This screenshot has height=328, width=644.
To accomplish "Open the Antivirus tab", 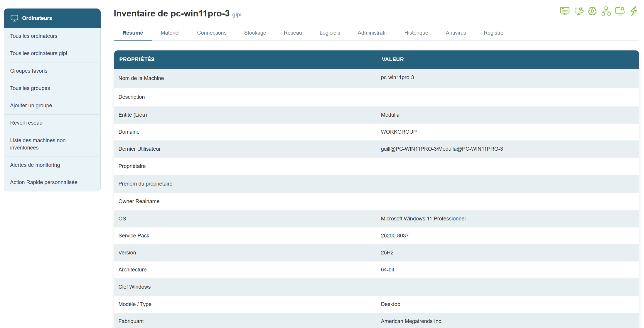I will tap(456, 33).
